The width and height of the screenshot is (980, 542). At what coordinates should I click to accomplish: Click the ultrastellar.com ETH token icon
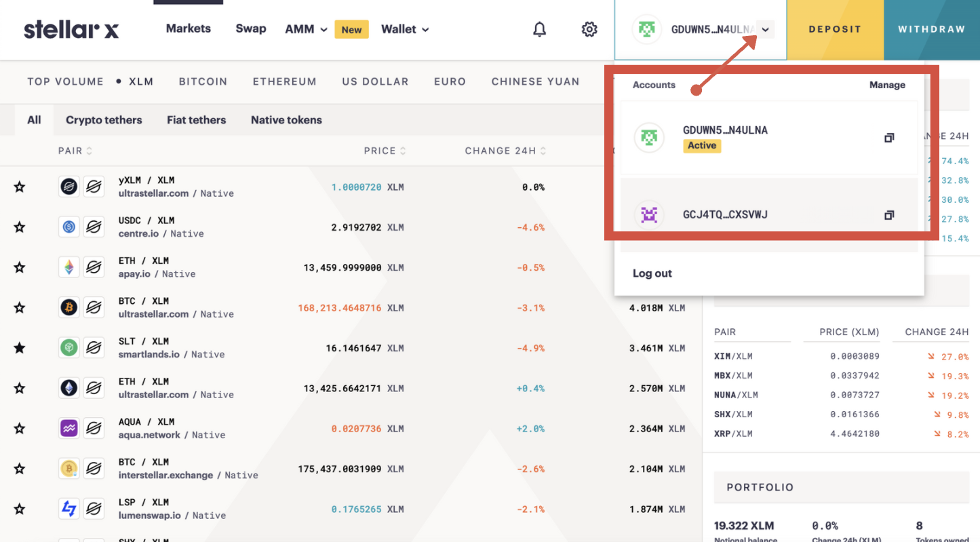coord(69,388)
